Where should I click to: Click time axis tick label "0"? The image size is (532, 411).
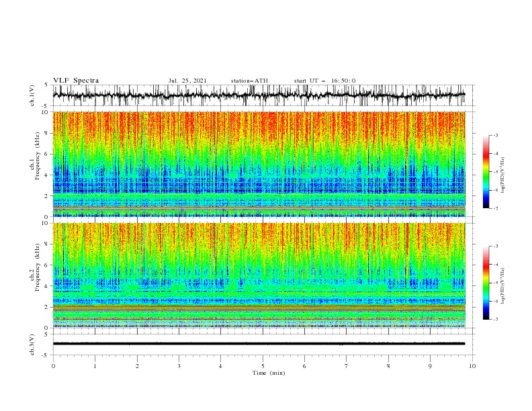click(53, 366)
